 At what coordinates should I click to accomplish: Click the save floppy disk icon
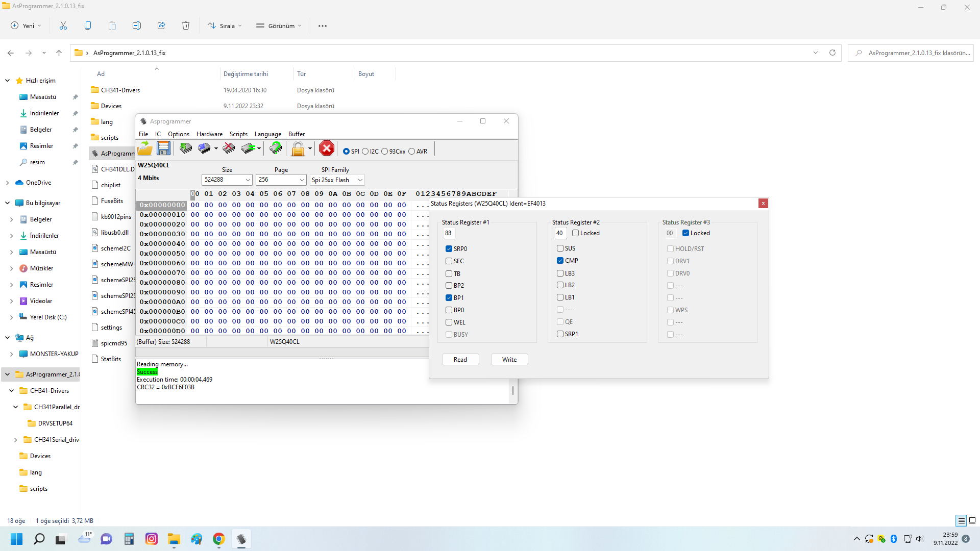click(163, 148)
